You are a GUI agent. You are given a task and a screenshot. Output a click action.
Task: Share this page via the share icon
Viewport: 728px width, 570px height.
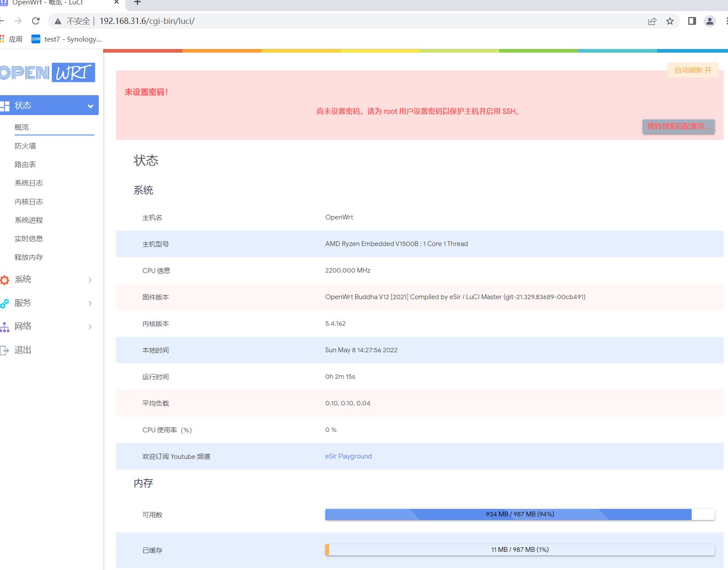[652, 21]
